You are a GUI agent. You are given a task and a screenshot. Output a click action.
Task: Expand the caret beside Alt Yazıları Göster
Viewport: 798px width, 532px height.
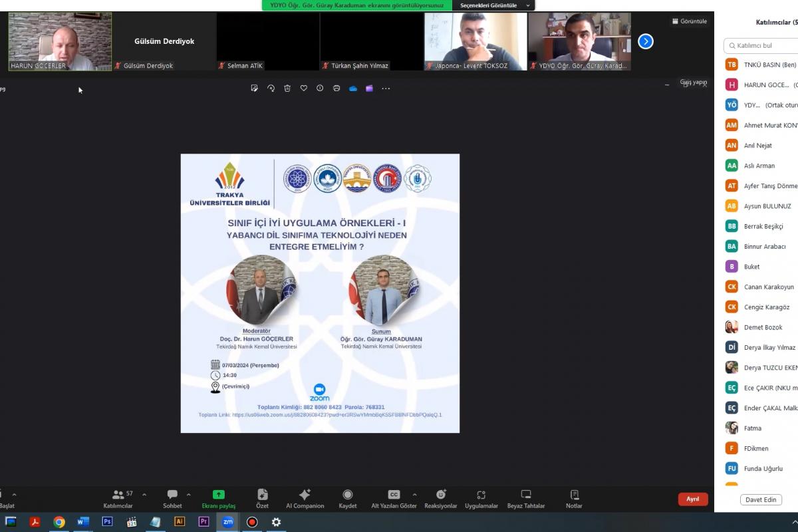pos(415,495)
